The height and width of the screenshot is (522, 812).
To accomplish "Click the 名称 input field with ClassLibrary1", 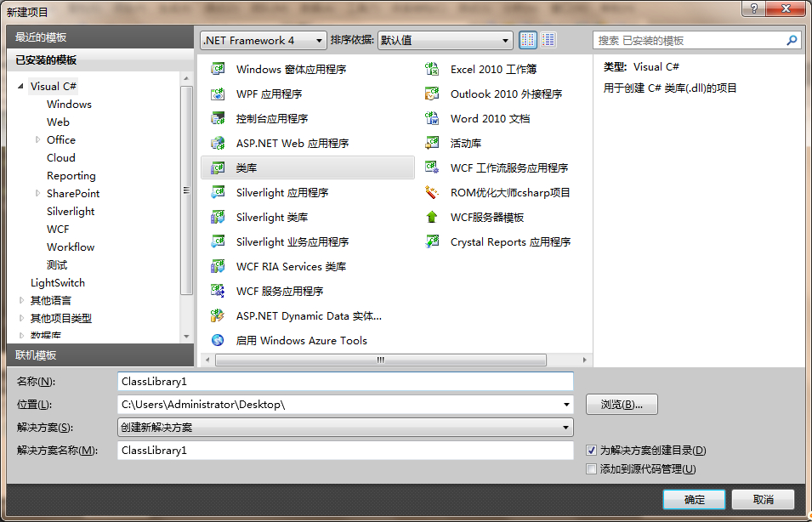I will click(345, 382).
